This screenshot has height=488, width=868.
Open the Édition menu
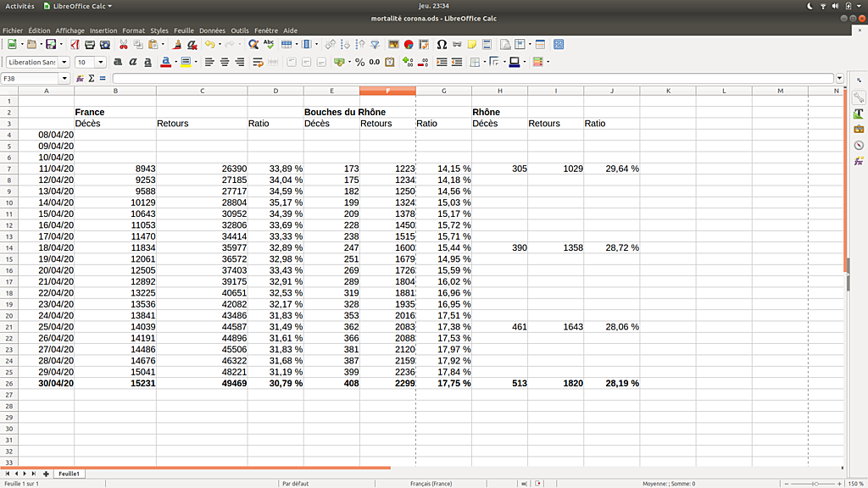tap(39, 30)
